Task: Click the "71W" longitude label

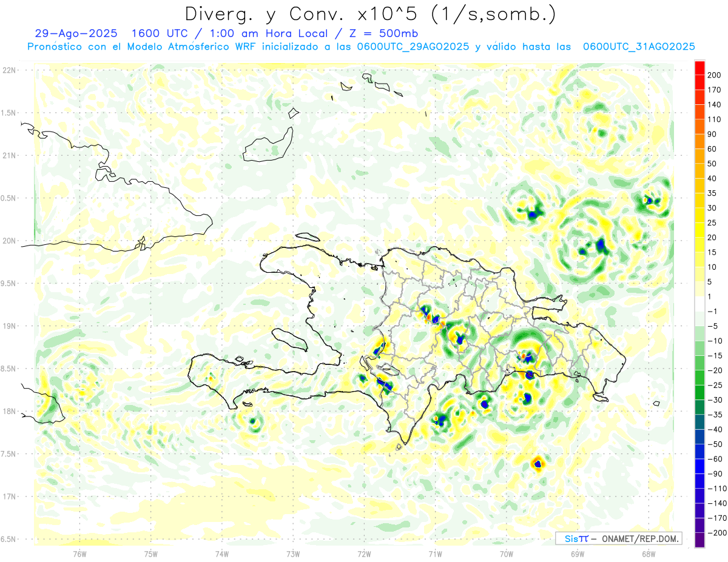Action: coord(435,554)
